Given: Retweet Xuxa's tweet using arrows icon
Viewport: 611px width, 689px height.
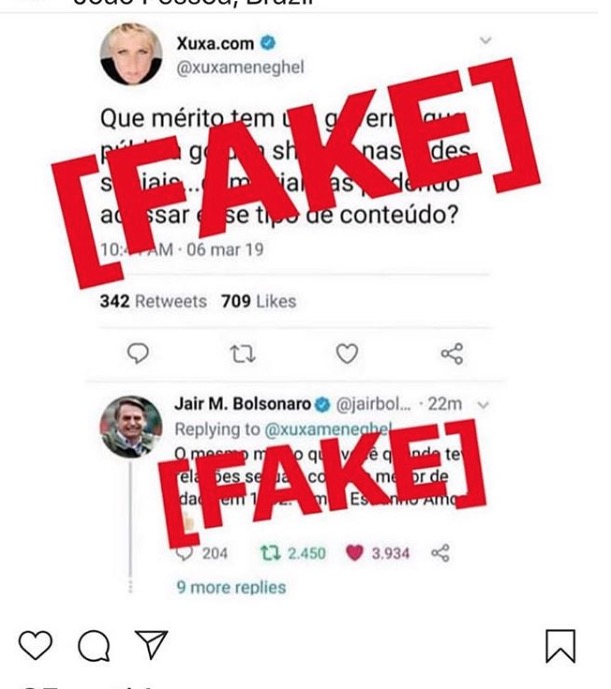Looking at the screenshot, I should pos(243,354).
